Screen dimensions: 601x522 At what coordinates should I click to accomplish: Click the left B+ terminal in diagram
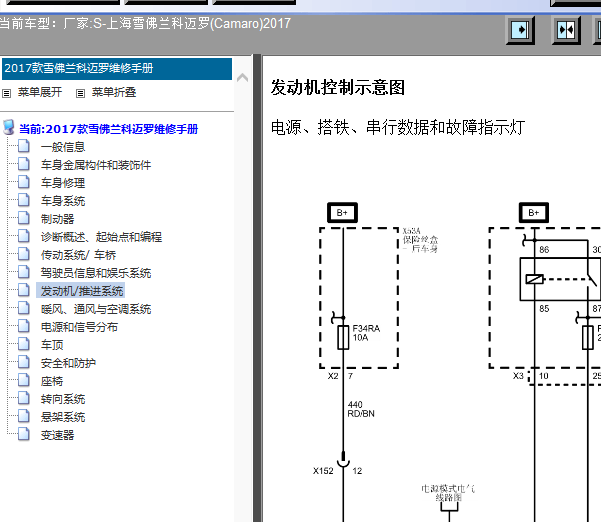point(342,213)
